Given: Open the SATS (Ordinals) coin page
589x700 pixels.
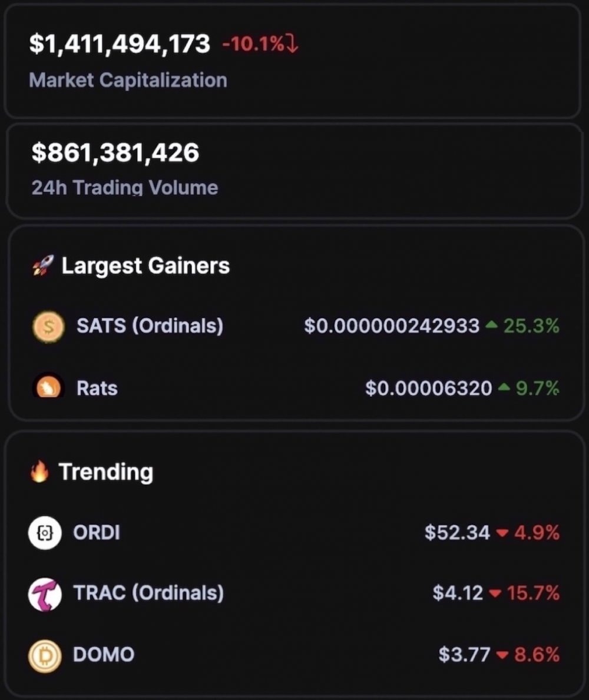Looking at the screenshot, I should (x=150, y=326).
